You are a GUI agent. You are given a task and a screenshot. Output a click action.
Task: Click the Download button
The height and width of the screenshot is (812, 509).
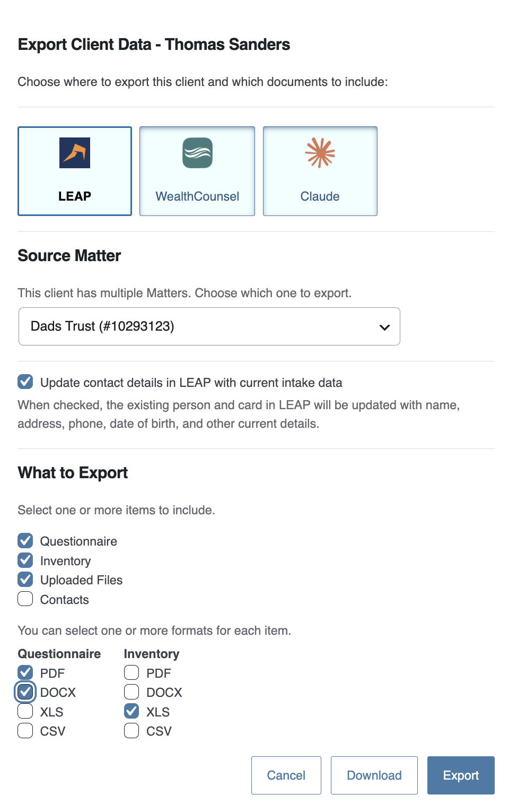[374, 775]
